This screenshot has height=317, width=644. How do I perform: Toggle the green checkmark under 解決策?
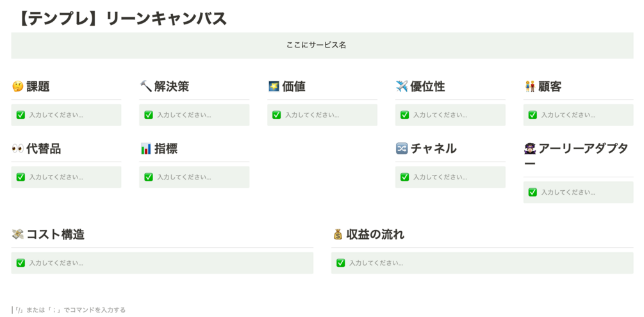[x=149, y=115]
